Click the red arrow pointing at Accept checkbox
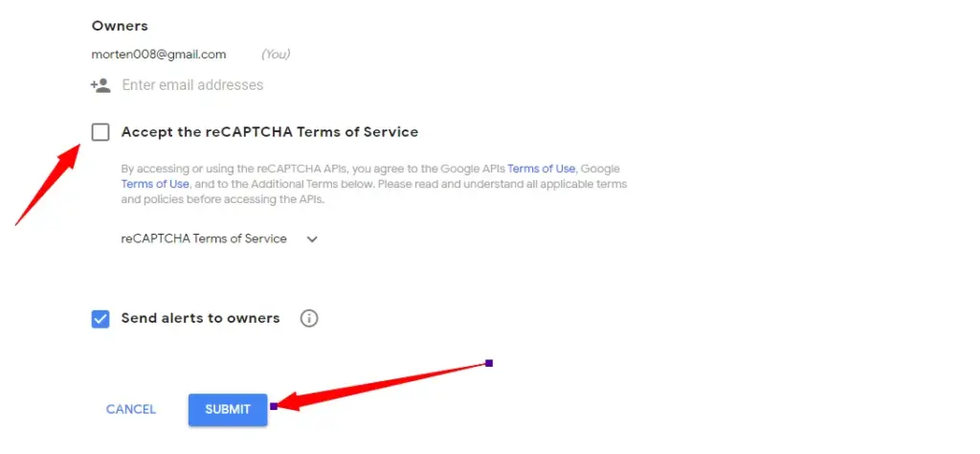 coord(48,185)
